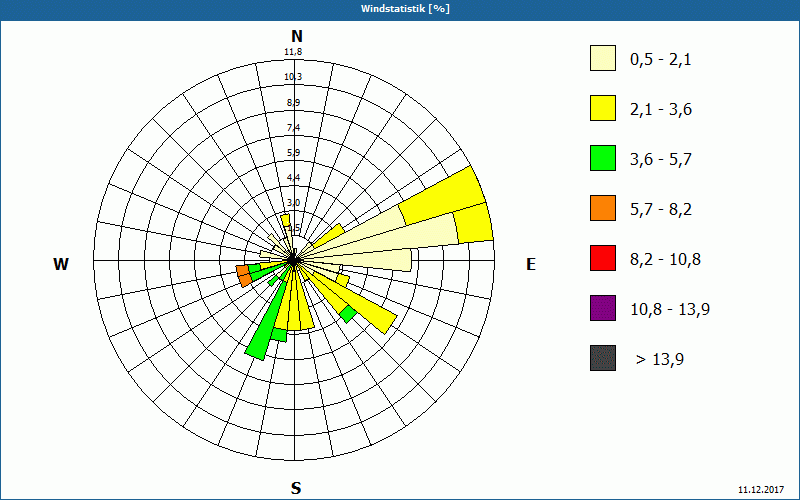Viewport: 800px width, 500px height.
Task: Click the green 3,6 - 5,7 legend swatch
Action: [x=603, y=158]
